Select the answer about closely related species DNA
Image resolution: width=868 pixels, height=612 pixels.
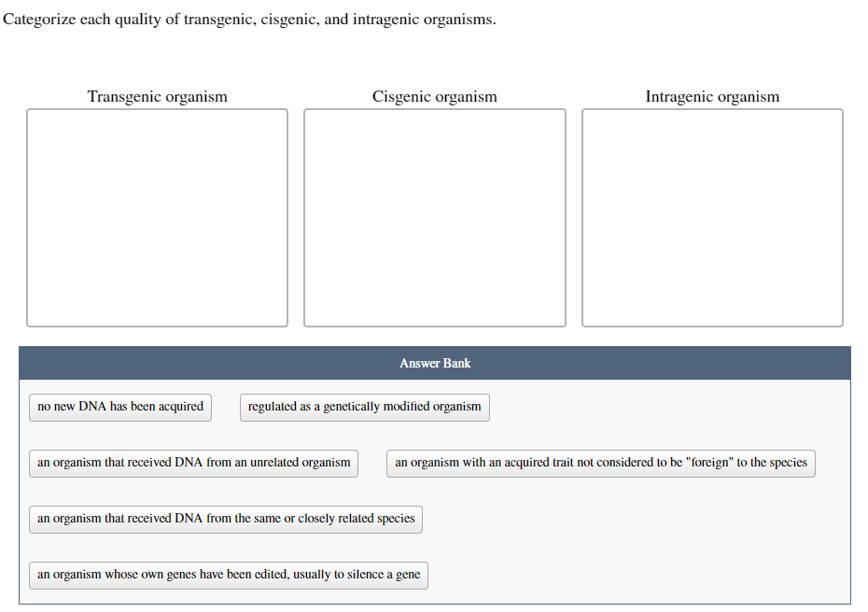225,519
